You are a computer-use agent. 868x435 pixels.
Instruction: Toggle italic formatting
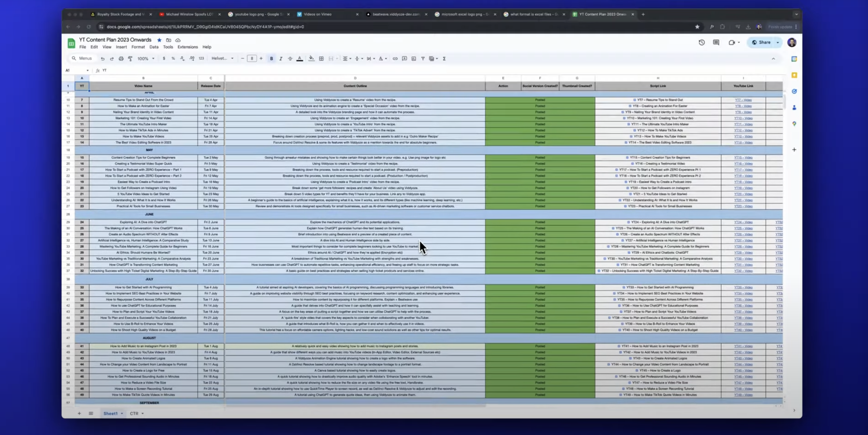pos(281,59)
